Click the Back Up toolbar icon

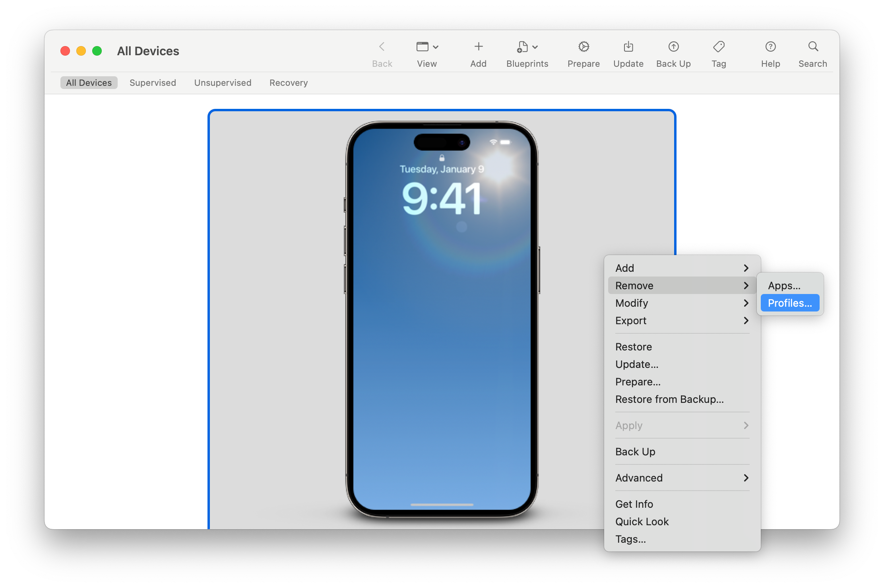pos(673,47)
